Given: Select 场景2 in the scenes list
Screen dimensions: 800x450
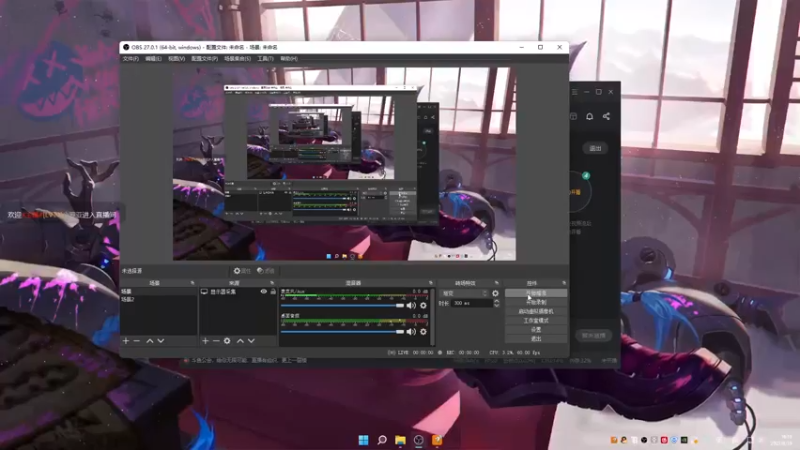Looking at the screenshot, I should click(x=159, y=299).
